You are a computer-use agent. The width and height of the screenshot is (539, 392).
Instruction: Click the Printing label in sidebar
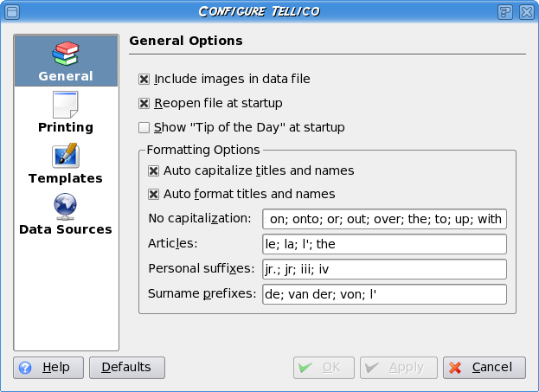(66, 127)
